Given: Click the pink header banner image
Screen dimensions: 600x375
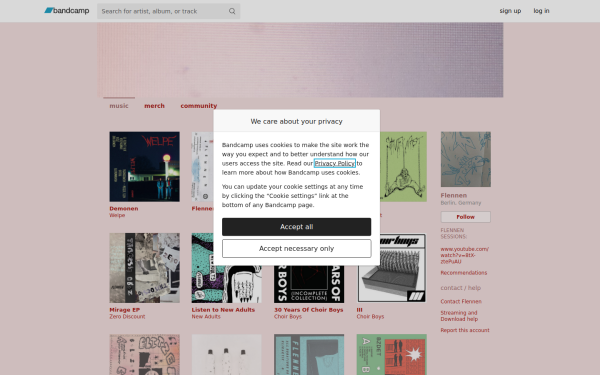Looking at the screenshot, I should [300, 60].
